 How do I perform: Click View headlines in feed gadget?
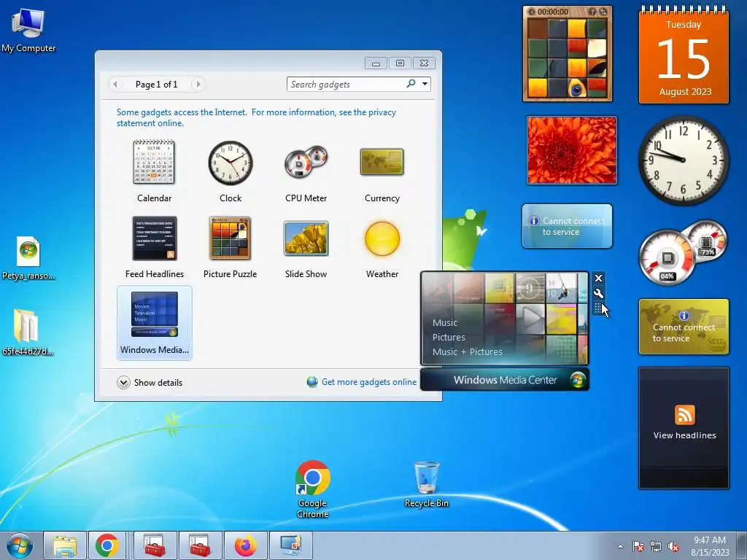(684, 435)
